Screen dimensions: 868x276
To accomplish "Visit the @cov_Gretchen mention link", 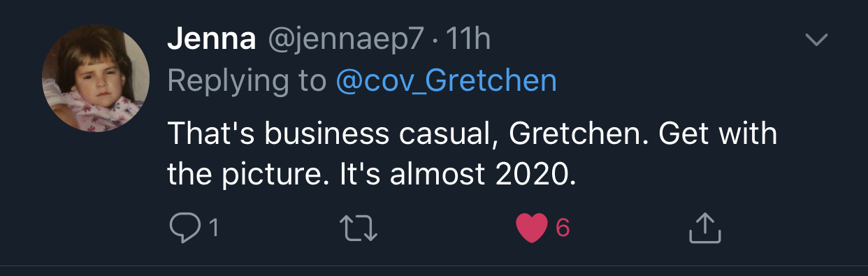I will 446,82.
